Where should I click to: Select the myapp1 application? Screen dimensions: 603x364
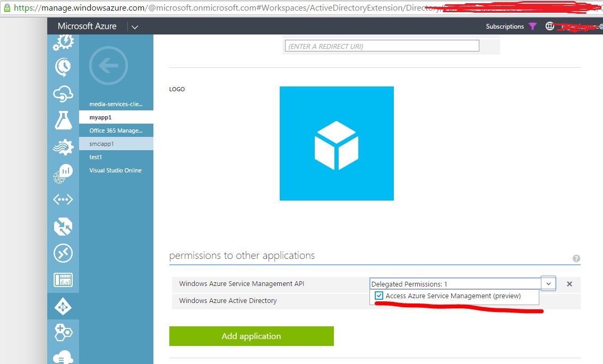click(x=116, y=117)
